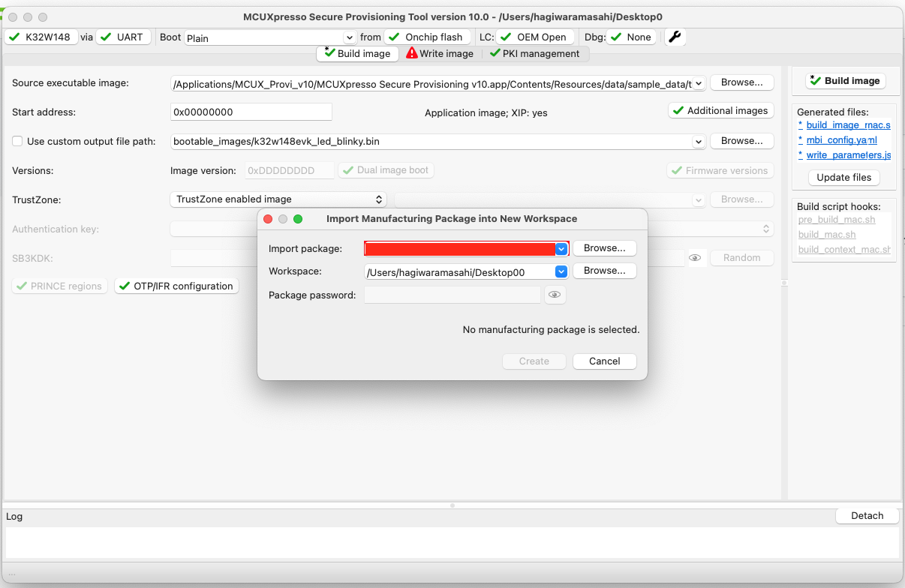Open the TrustZone enabled image dropdown
905x588 pixels.
pos(379,199)
